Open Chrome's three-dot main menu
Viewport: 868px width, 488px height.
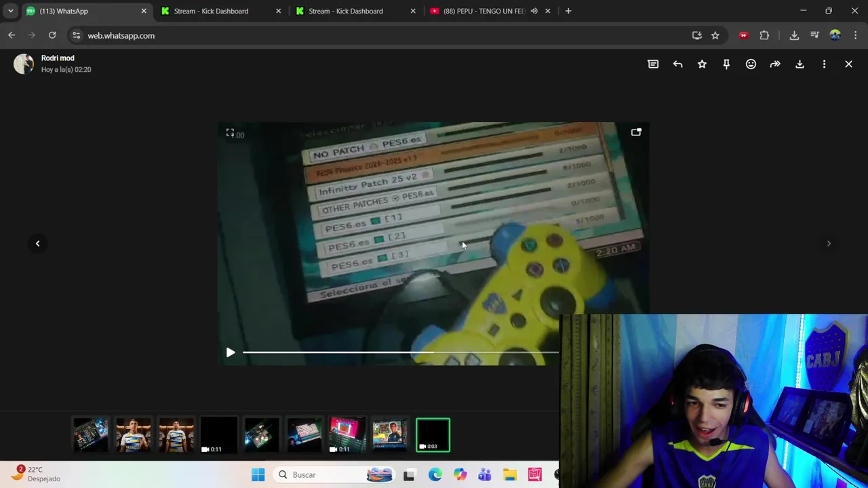click(x=855, y=35)
